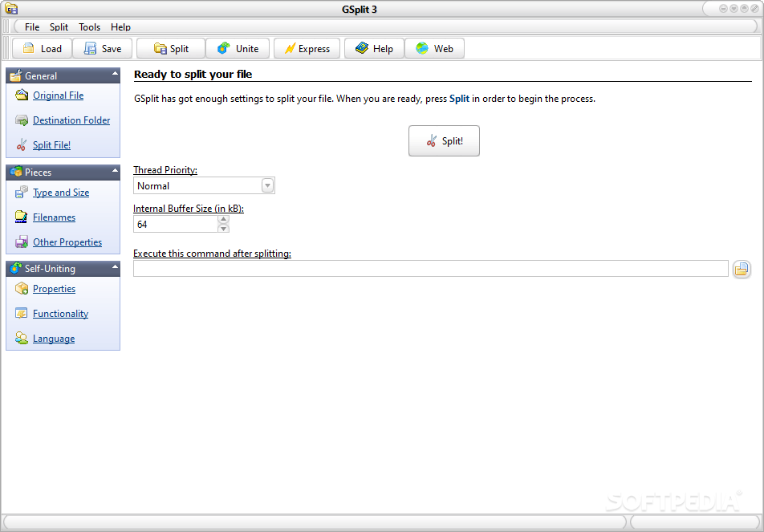Open Express mode from toolbar

point(307,49)
